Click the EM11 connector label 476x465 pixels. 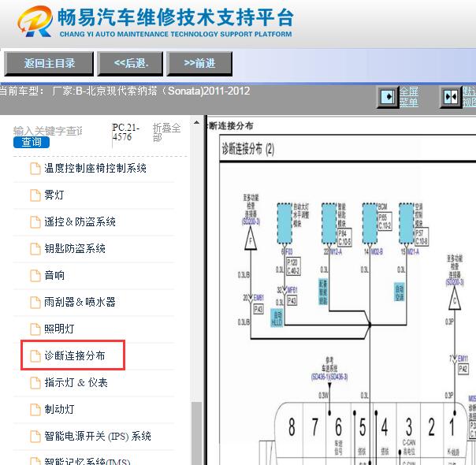[x=463, y=359]
